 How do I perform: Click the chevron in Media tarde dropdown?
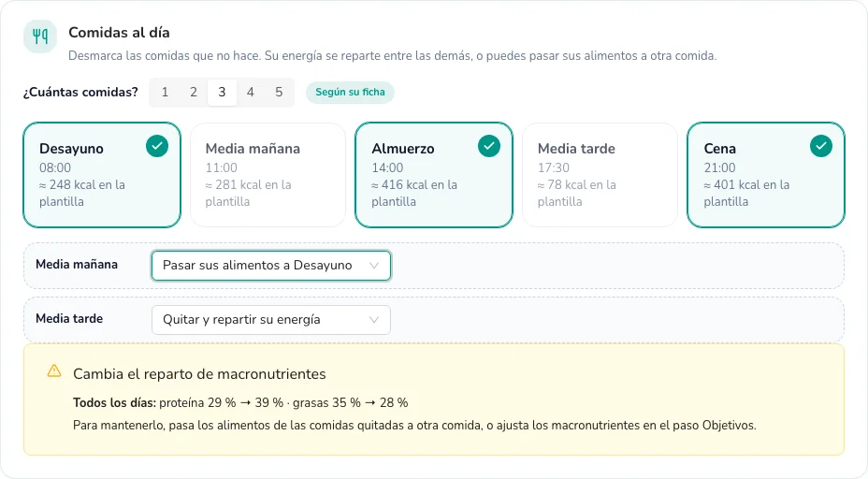coord(374,320)
